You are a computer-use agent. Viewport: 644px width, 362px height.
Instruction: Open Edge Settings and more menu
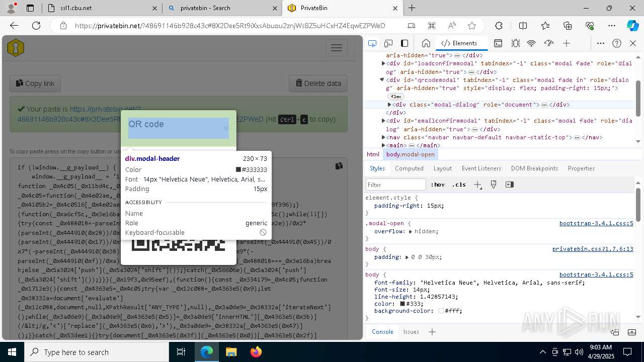(x=612, y=26)
